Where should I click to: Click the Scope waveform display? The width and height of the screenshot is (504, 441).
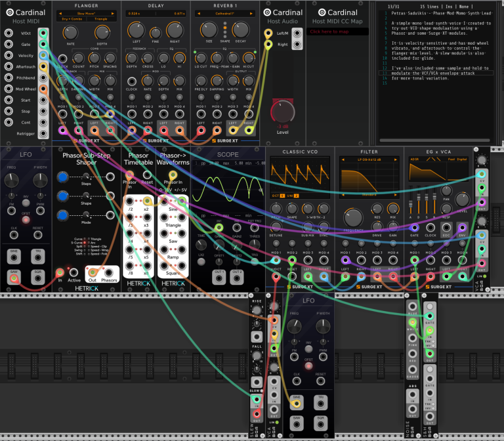(228, 189)
